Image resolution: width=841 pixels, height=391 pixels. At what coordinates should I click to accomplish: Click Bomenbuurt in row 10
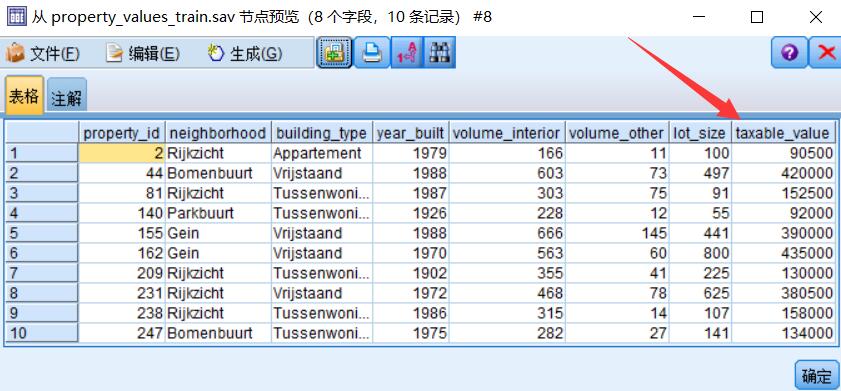[x=218, y=333]
